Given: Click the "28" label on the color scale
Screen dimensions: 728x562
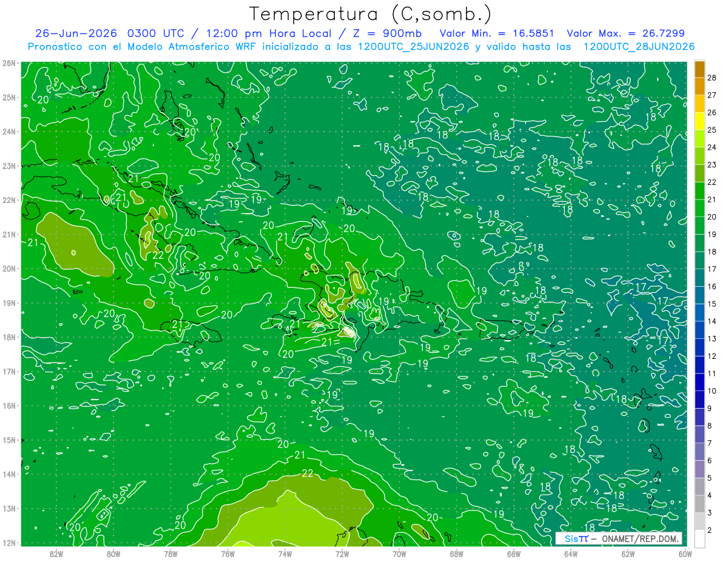Looking at the screenshot, I should (x=712, y=78).
